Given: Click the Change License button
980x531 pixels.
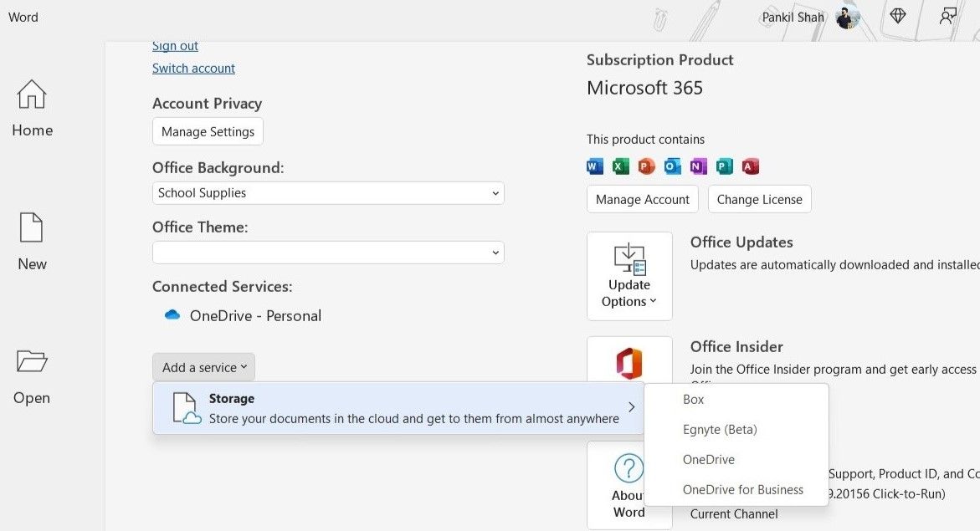Looking at the screenshot, I should [759, 199].
